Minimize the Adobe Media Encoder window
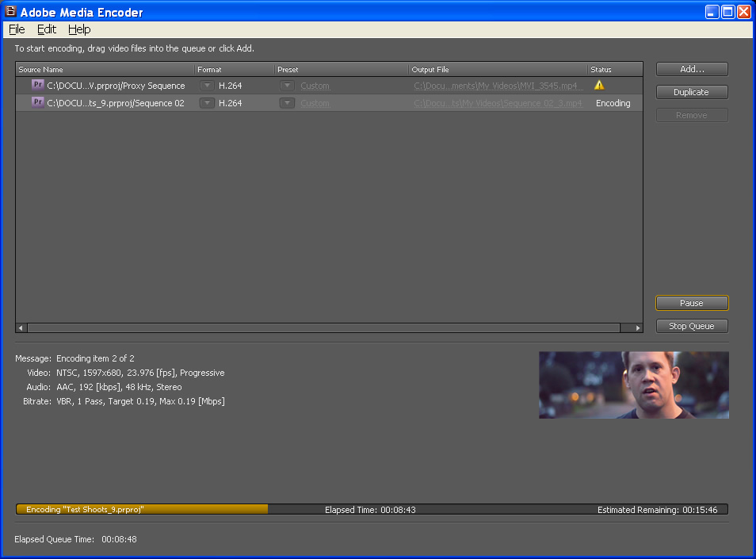This screenshot has height=559, width=756. pos(712,12)
